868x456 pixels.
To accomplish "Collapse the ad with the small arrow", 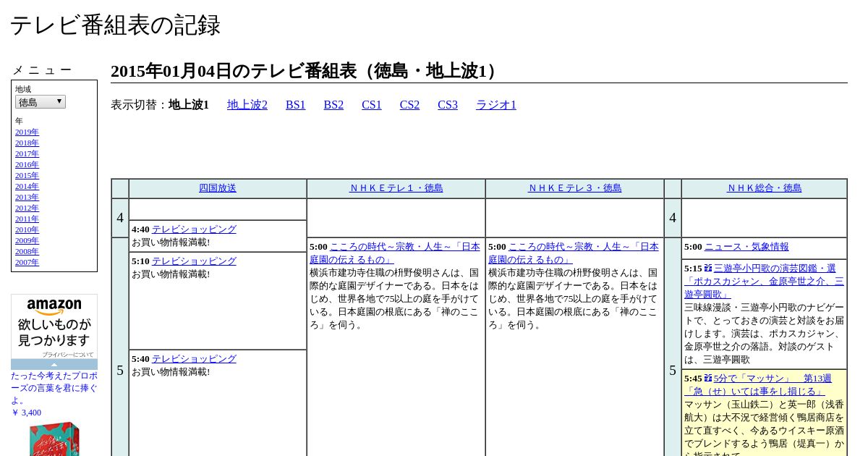I will pos(54,364).
